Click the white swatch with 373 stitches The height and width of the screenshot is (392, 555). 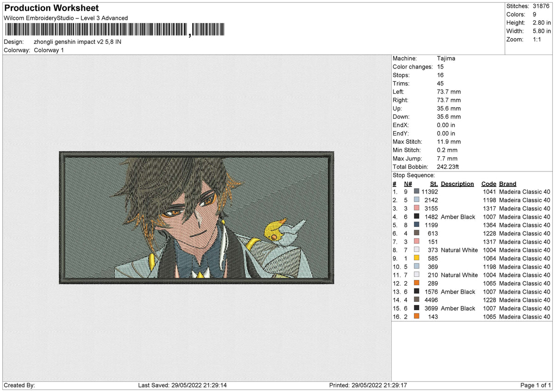pos(417,250)
